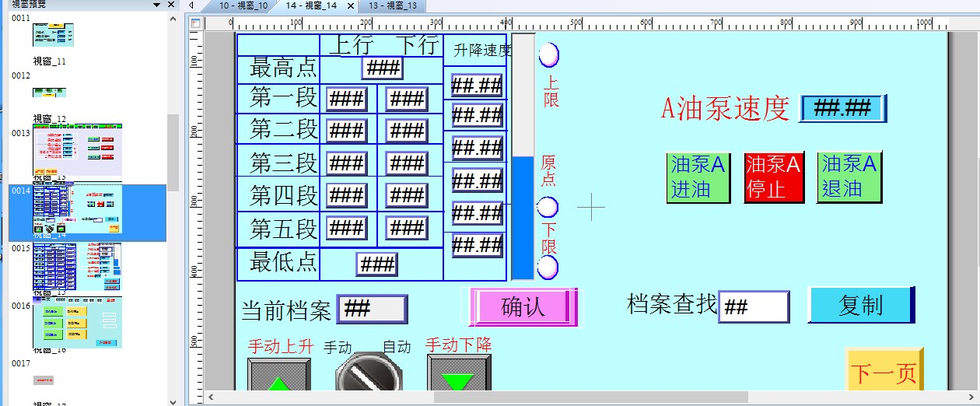Switch to the 13 - 視窗_13 tab

[392, 5]
